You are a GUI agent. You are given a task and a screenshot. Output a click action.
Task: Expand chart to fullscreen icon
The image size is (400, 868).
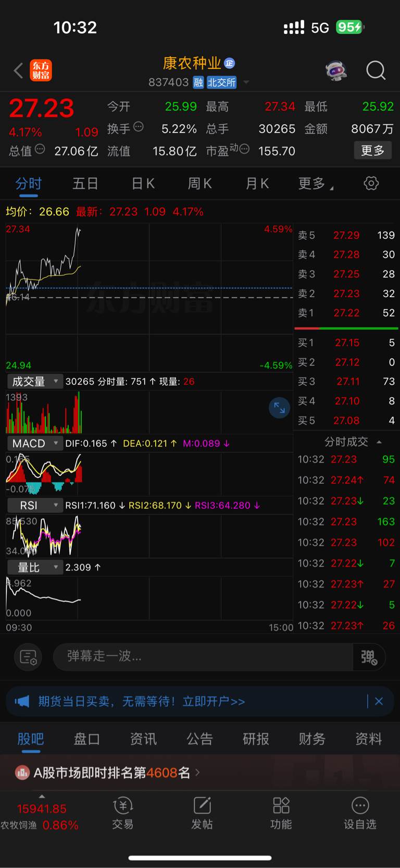(279, 408)
